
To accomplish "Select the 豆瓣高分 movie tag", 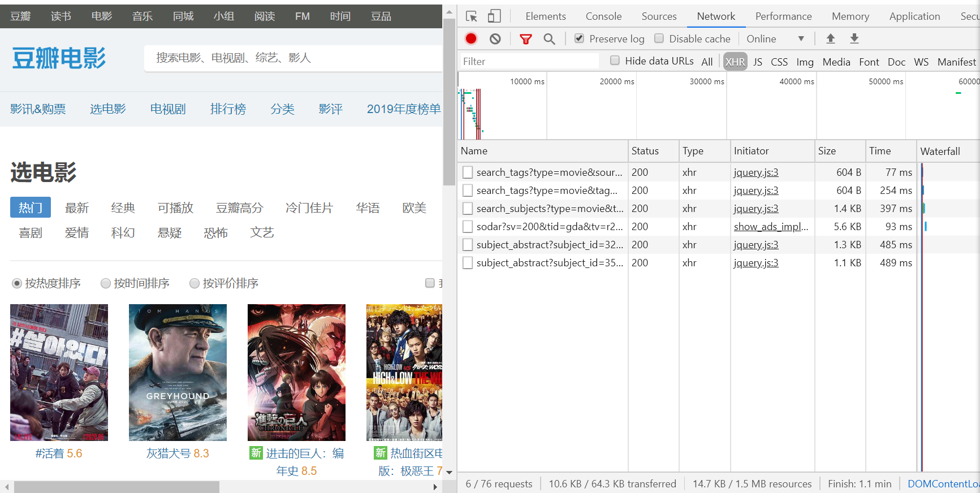I will 240,208.
